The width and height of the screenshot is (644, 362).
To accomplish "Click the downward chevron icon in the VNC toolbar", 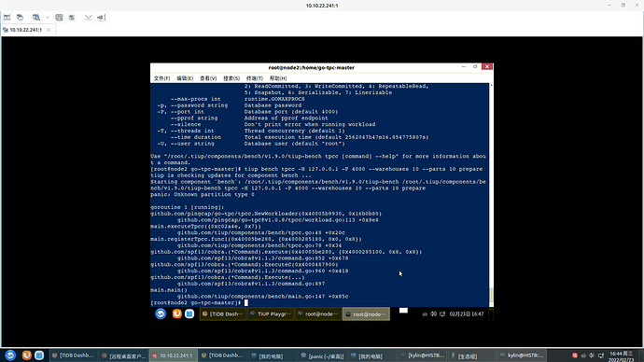I will pos(89,17).
